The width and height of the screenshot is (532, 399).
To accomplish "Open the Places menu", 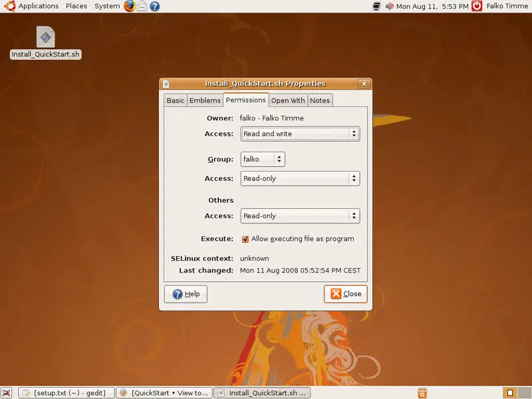I will pyautogui.click(x=76, y=6).
